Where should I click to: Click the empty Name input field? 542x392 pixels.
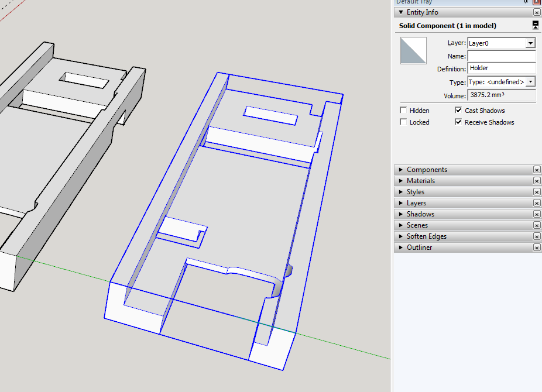click(502, 56)
